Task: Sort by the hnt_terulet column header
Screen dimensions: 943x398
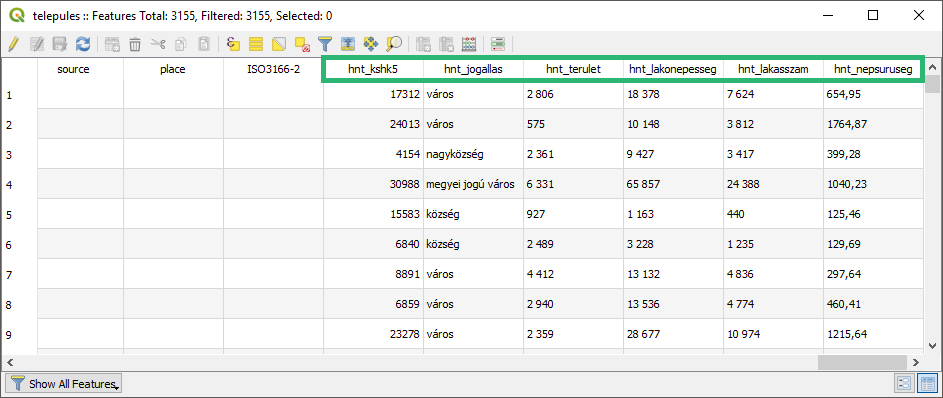Action: point(573,69)
